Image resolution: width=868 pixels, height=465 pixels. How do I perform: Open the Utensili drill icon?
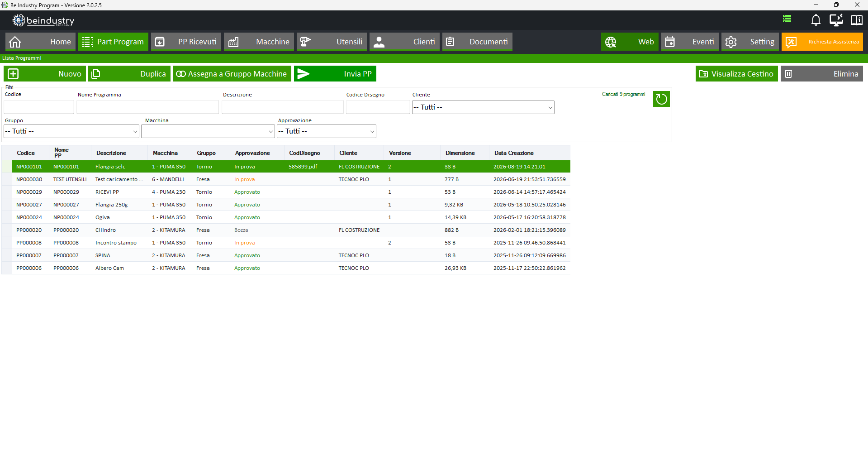pos(305,42)
